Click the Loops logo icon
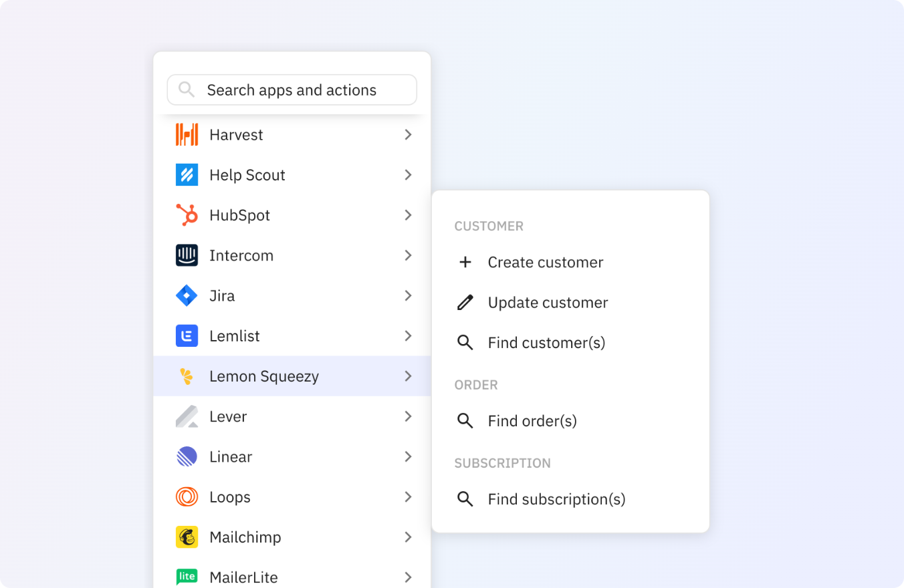Image resolution: width=904 pixels, height=588 pixels. pos(187,497)
